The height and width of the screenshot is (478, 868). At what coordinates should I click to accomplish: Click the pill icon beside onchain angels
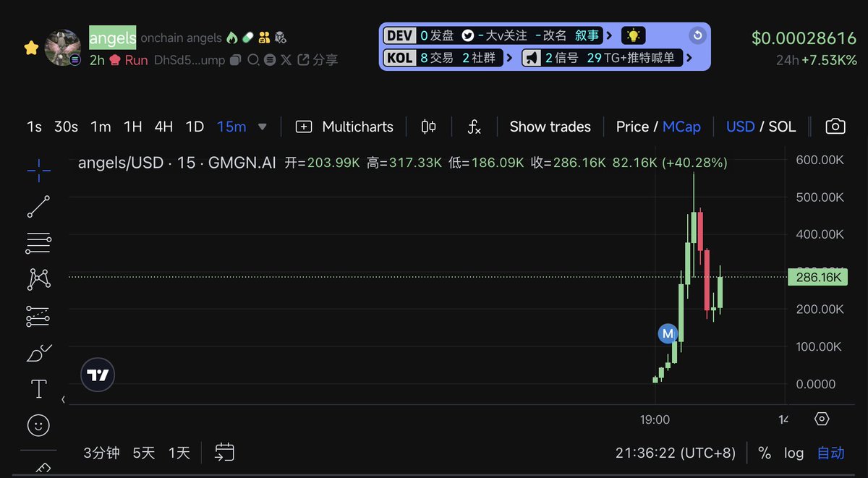tap(248, 38)
